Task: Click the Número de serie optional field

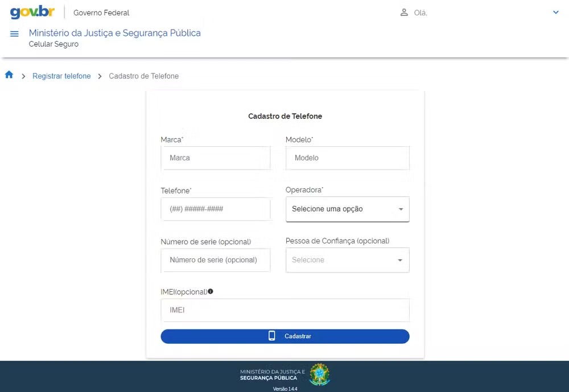Action: click(216, 260)
